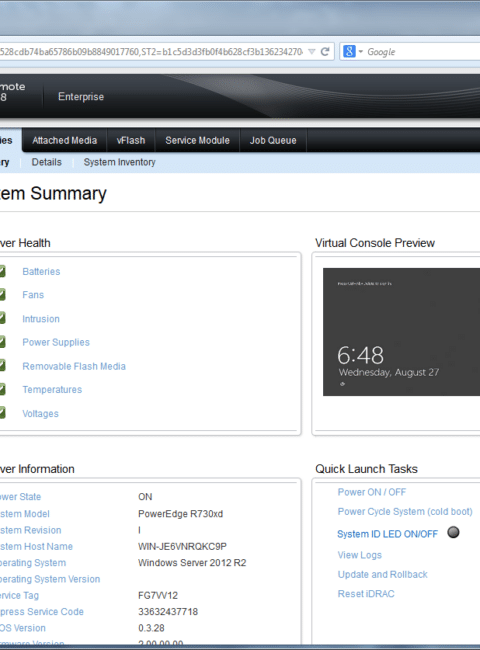480x650 pixels.
Task: Select Windows Server 2012 R2 value
Action: point(192,563)
